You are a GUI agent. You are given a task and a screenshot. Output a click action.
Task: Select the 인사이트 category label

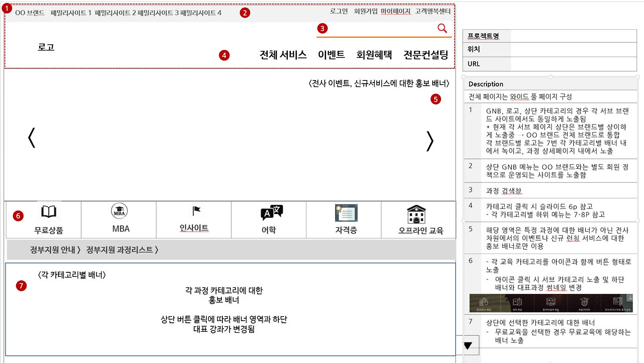(x=194, y=228)
